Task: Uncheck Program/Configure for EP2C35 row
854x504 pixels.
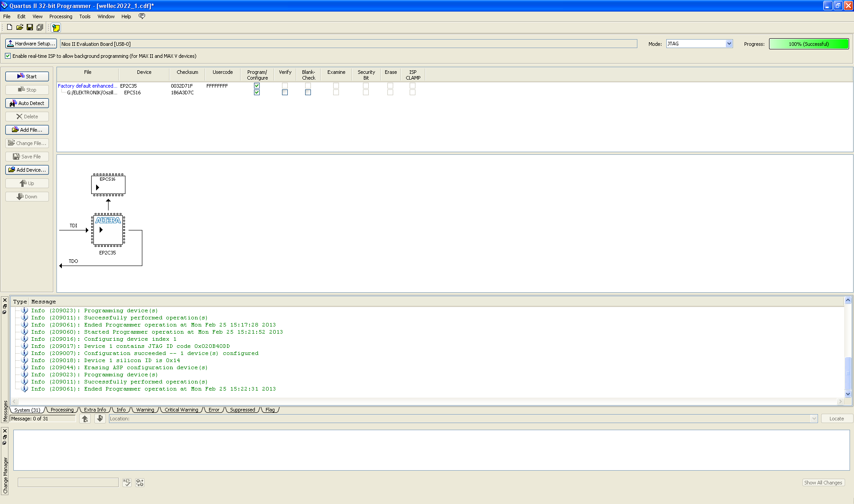Action: pyautogui.click(x=257, y=86)
